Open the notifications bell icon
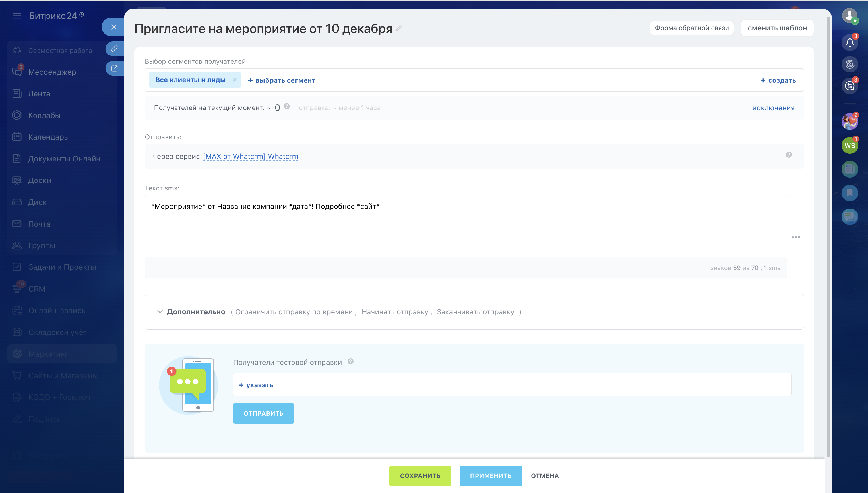The image size is (868, 493). [x=849, y=43]
